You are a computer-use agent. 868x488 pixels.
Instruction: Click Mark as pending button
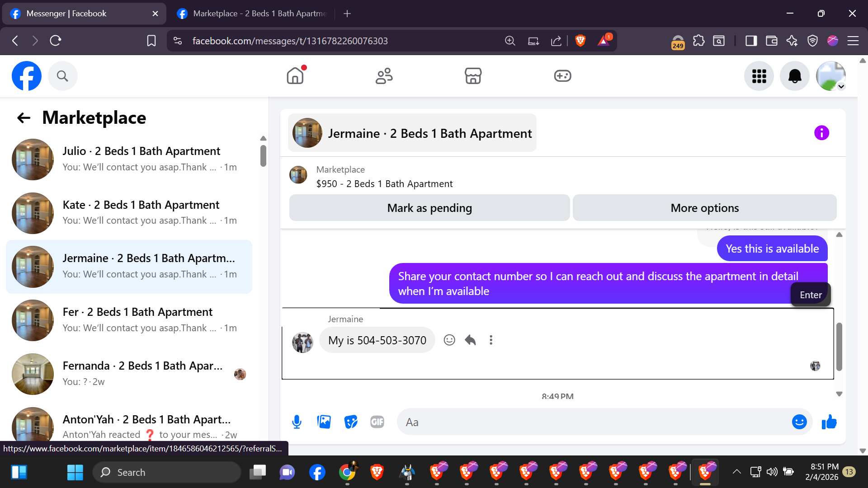[429, 208]
